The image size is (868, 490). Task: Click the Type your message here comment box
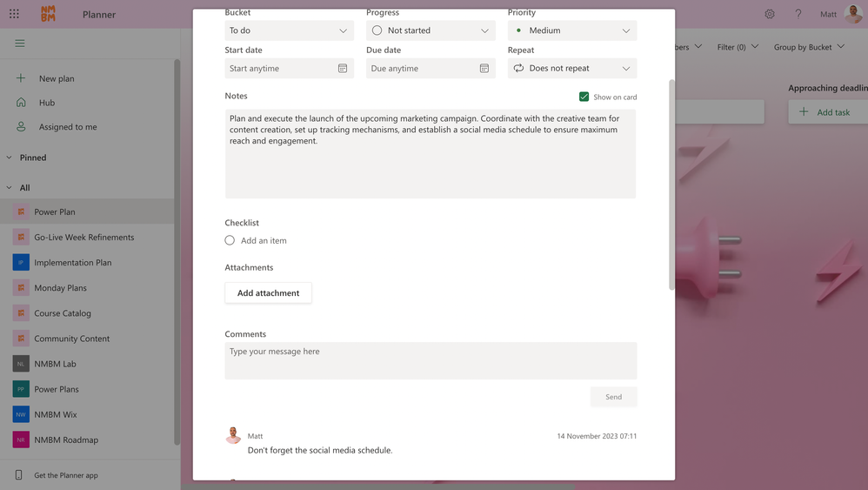point(431,360)
